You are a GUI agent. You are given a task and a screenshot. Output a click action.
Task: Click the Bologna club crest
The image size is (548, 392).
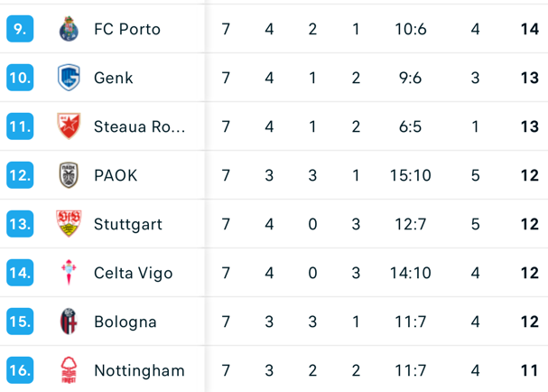pyautogui.click(x=69, y=322)
